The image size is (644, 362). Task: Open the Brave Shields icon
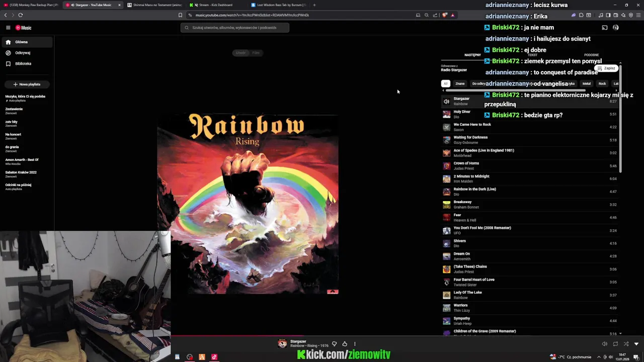(x=444, y=15)
